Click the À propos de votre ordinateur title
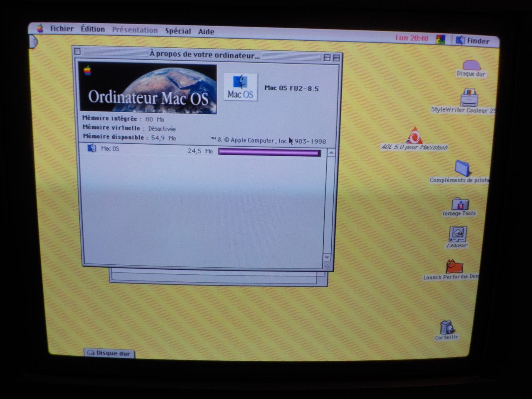 [205, 54]
